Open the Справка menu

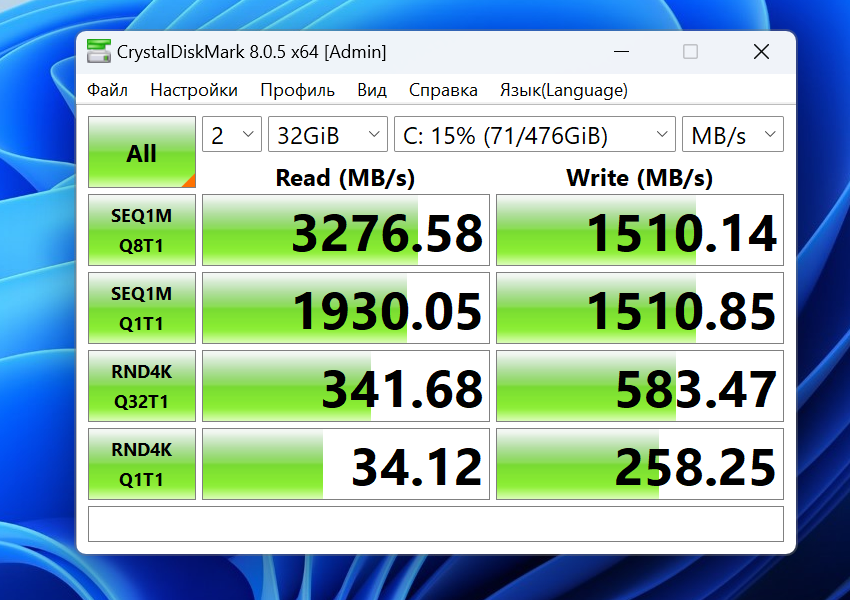point(443,90)
